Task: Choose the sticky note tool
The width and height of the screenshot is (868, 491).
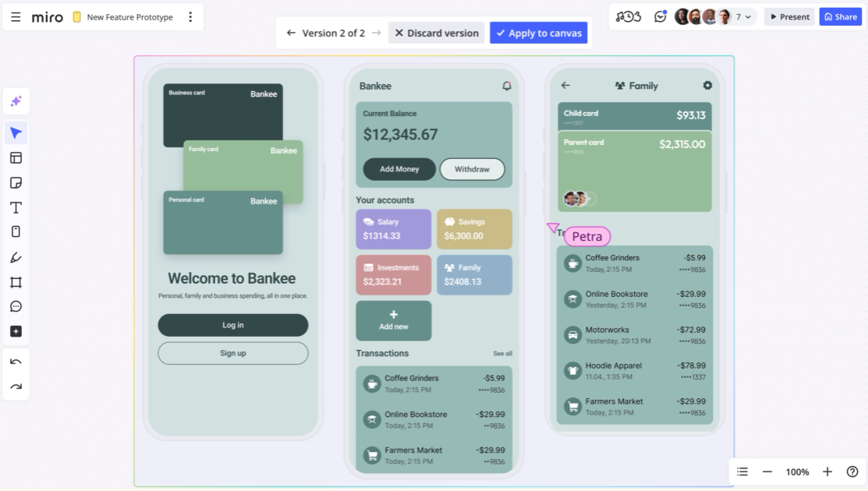Action: point(16,183)
